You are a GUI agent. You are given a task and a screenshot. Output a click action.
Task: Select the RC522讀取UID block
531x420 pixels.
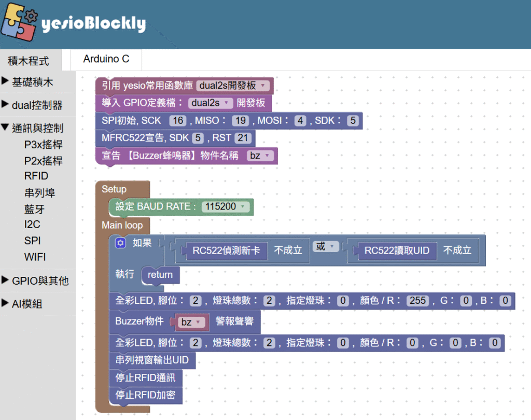[x=397, y=250]
